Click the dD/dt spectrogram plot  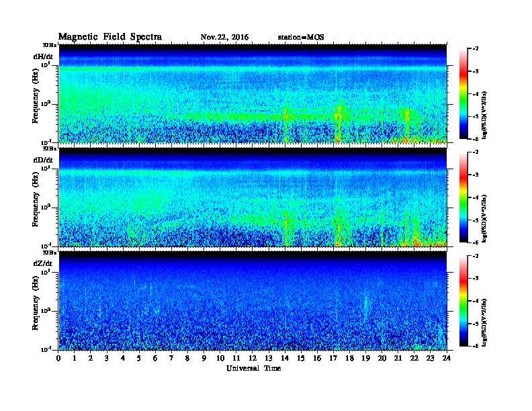[253, 197]
